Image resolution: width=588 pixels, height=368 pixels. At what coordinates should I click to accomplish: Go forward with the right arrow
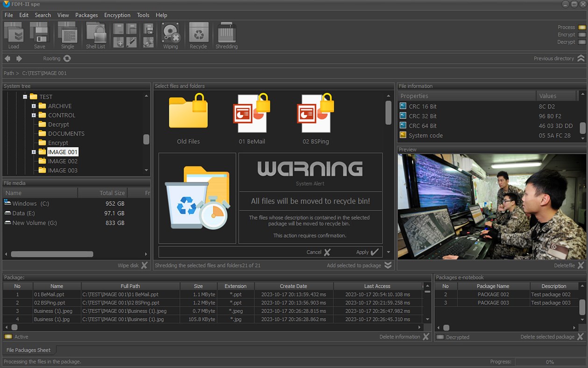19,58
